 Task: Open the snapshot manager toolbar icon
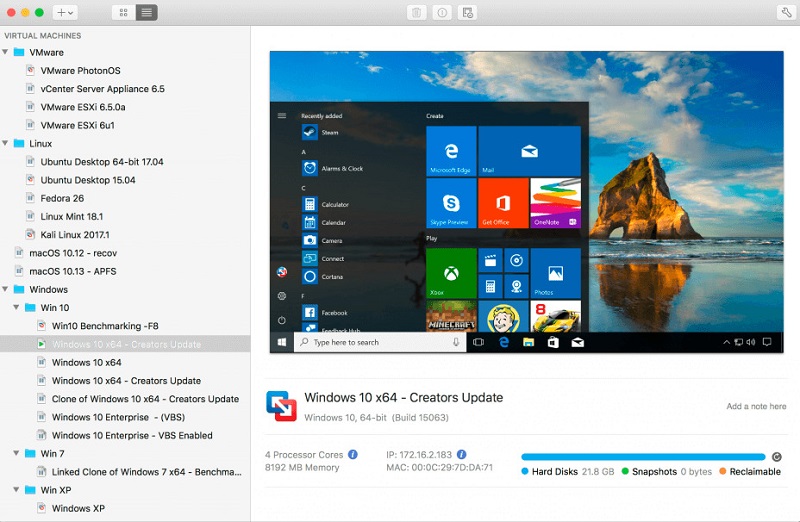467,13
